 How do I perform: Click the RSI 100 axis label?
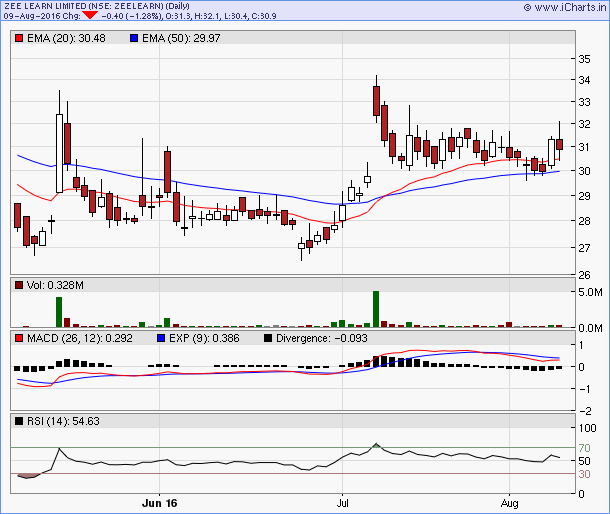[x=587, y=428]
